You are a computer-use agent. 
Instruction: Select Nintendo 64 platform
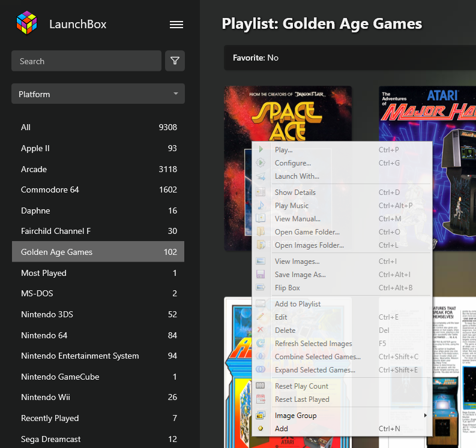[x=98, y=335]
